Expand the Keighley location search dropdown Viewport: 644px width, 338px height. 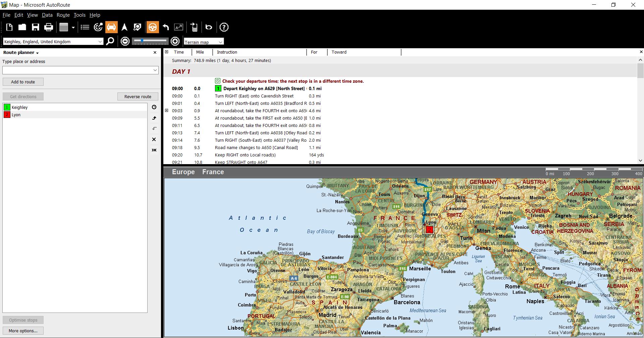point(100,42)
